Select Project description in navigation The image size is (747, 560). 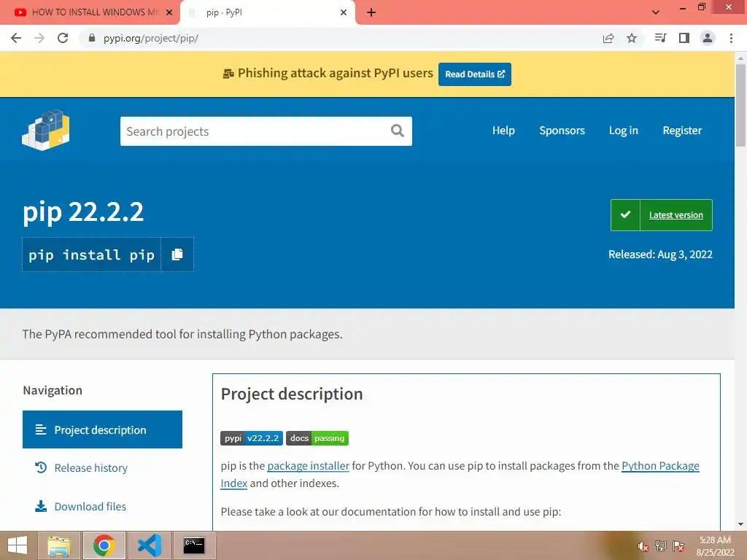tap(102, 429)
